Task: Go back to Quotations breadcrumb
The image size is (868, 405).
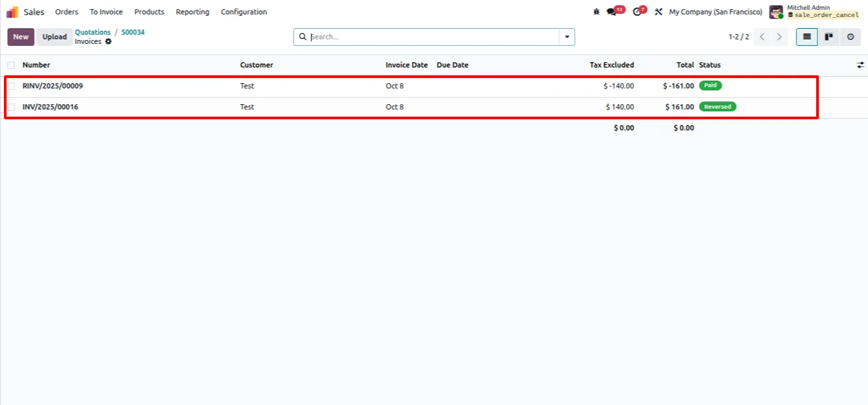Action: coord(92,32)
